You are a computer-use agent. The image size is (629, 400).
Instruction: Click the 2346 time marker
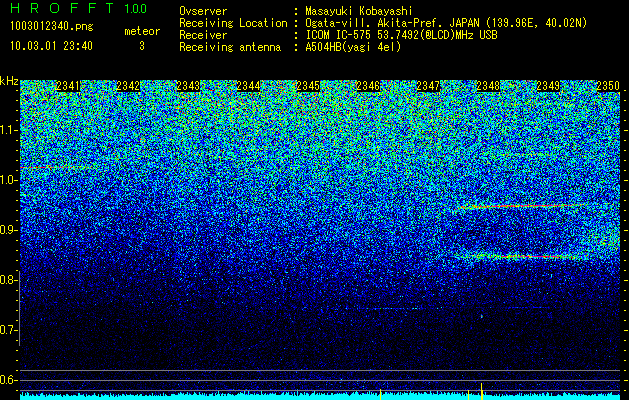tap(368, 86)
